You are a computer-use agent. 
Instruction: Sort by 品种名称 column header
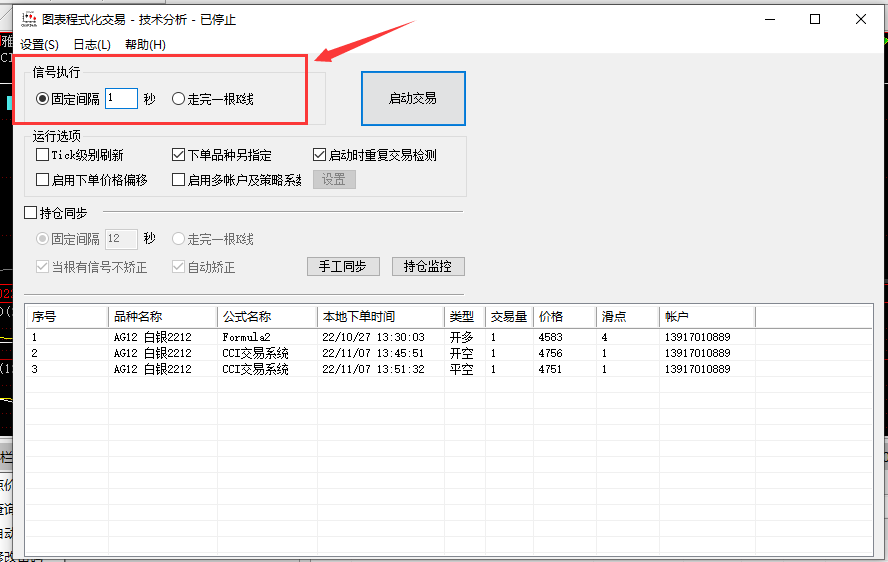(163, 317)
